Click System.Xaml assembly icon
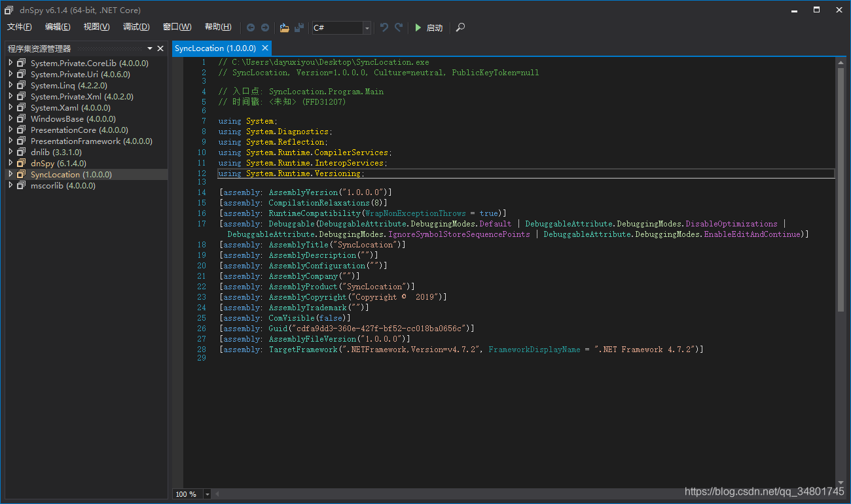The width and height of the screenshot is (851, 504). tap(22, 107)
